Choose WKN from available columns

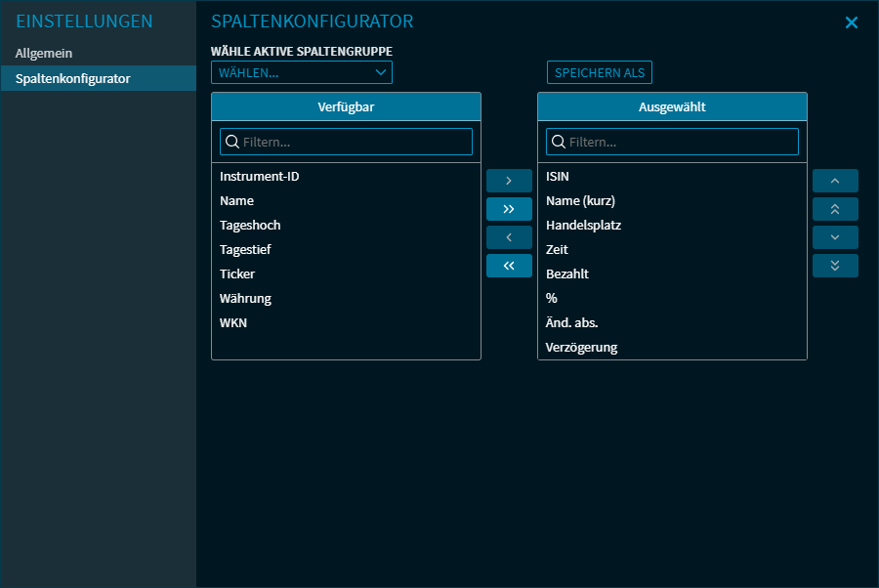point(233,323)
